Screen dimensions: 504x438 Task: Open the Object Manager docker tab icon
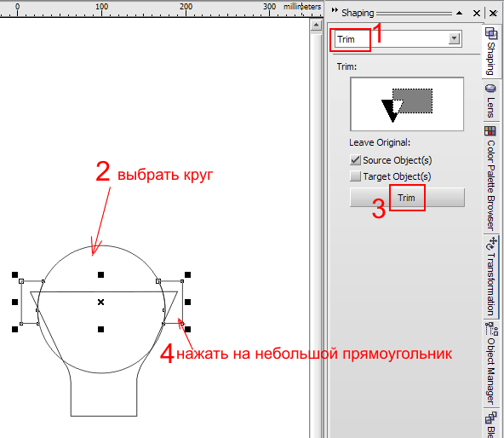coord(491,328)
